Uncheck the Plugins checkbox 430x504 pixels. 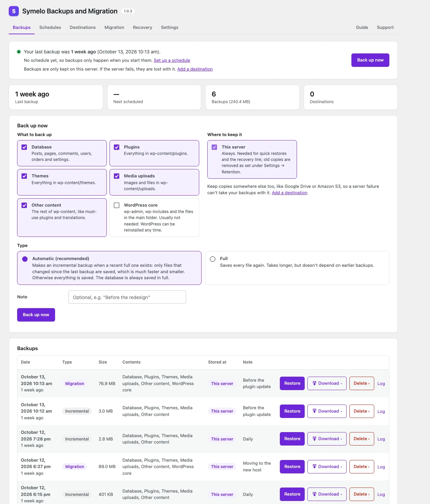(117, 147)
